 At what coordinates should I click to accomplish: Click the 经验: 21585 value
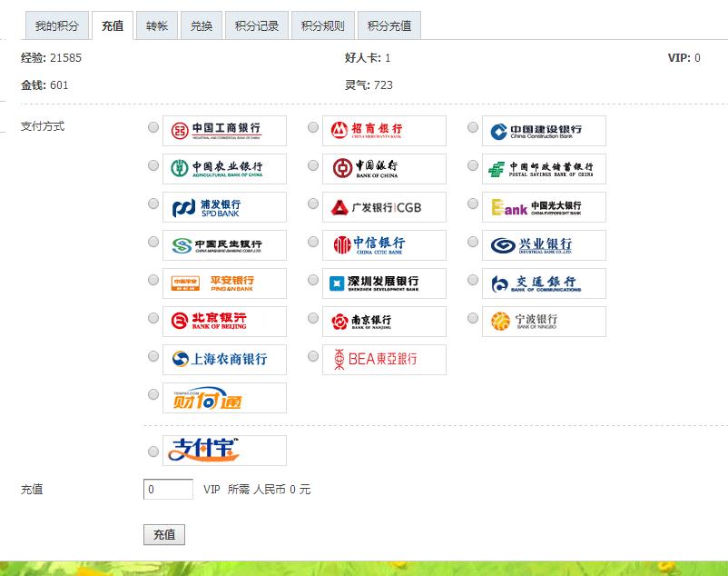click(51, 58)
